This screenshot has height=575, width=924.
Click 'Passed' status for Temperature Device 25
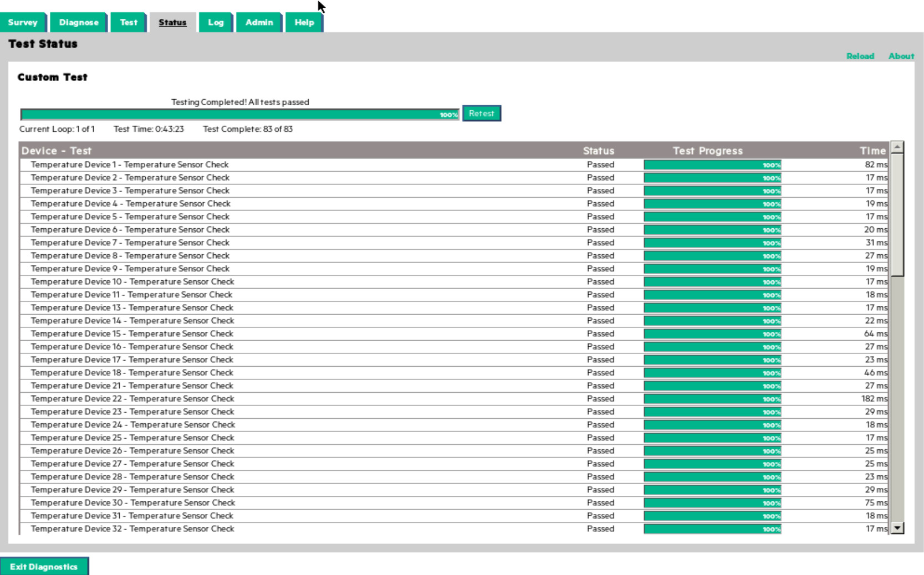click(x=601, y=438)
